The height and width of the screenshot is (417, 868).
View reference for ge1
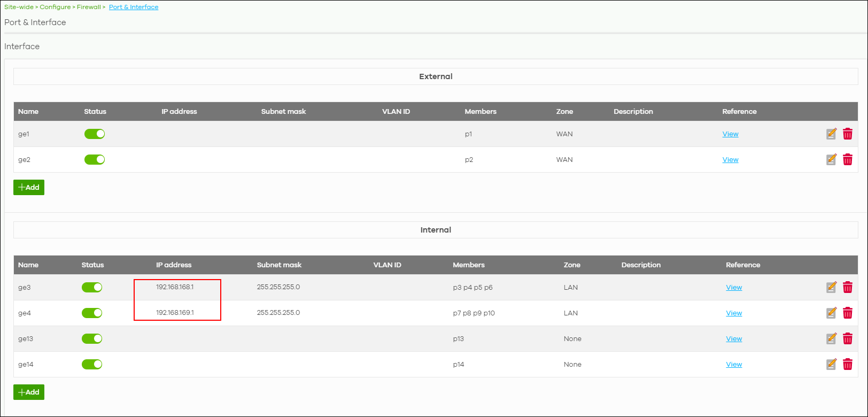tap(730, 134)
